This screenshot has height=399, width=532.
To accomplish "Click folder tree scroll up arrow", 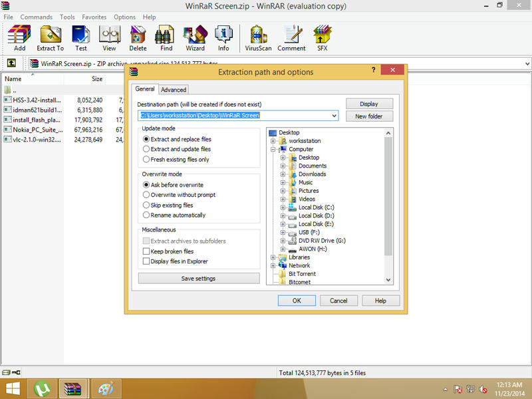I will coord(388,133).
